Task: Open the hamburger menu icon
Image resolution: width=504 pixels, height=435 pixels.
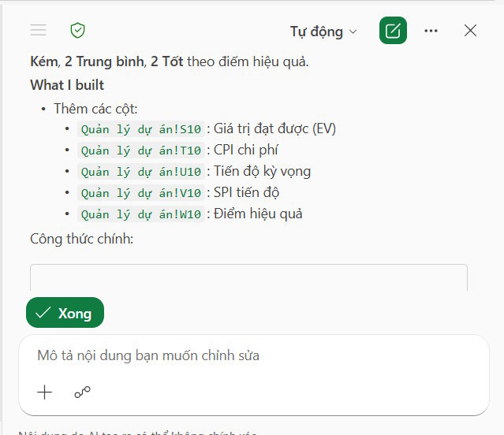Action: [38, 30]
